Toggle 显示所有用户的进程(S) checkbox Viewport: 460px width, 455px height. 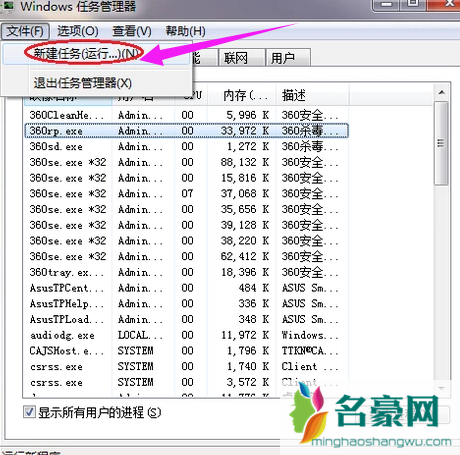(29, 412)
